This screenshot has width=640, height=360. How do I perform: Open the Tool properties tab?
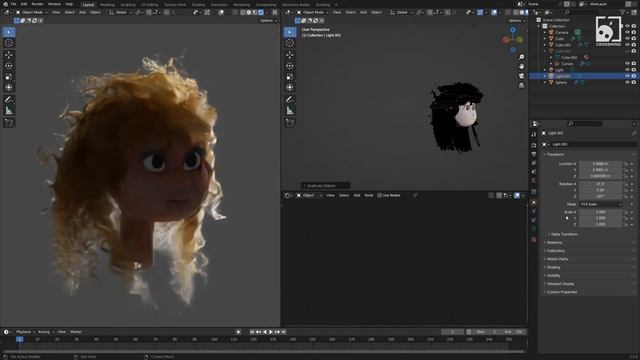pyautogui.click(x=534, y=134)
